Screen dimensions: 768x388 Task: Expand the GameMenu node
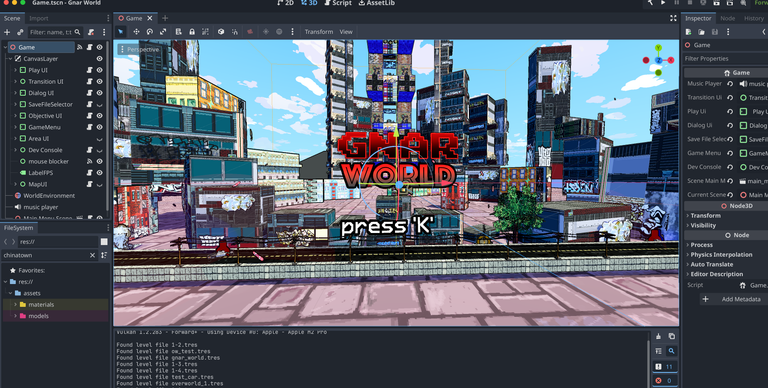[15, 127]
